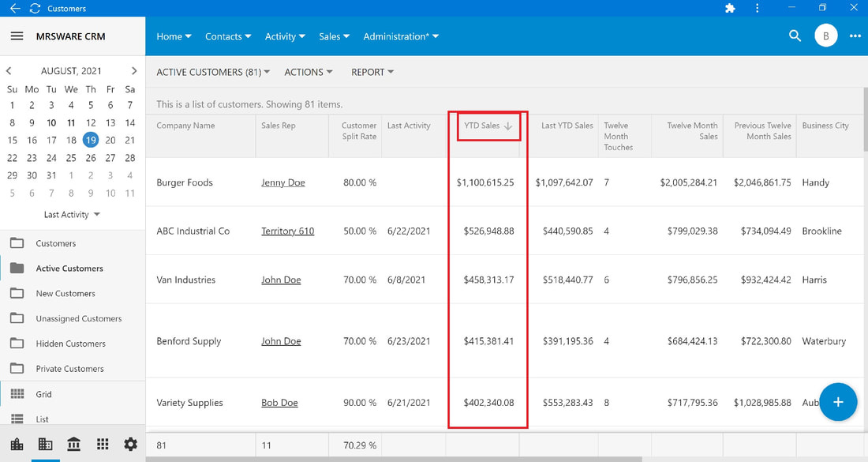Click the YTD Sales sort arrow
This screenshot has height=462, width=868.
(x=508, y=126)
